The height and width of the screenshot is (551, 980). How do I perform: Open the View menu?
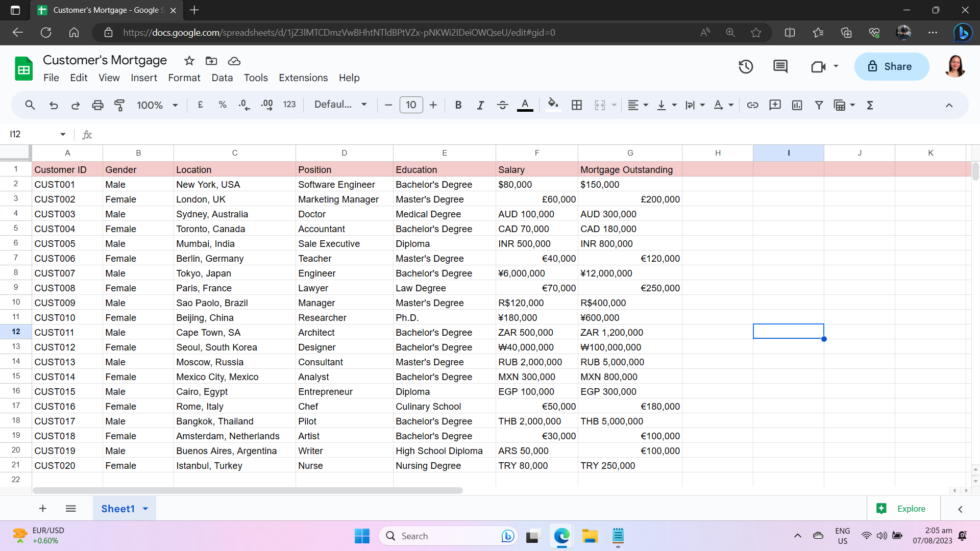tap(109, 78)
